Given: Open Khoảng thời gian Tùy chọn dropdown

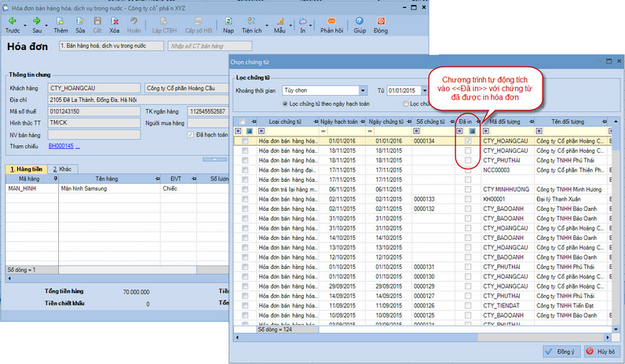Looking at the screenshot, I should pos(363,90).
